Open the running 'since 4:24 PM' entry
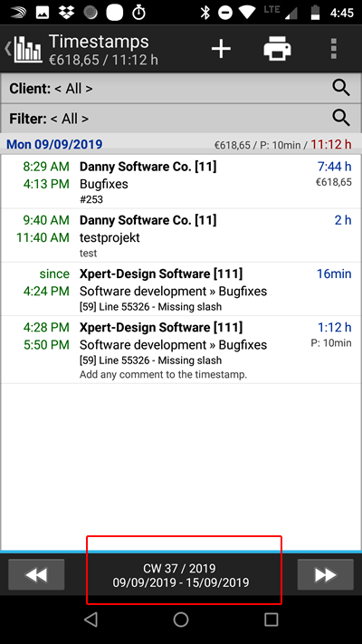 (x=181, y=289)
